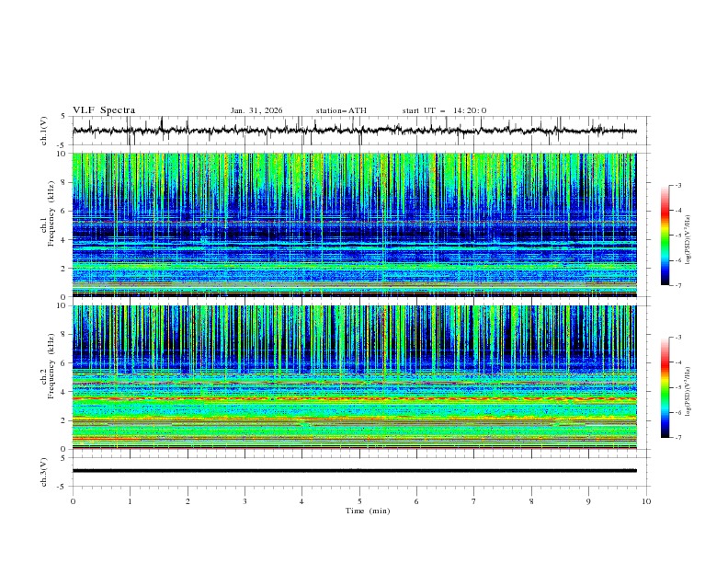This screenshot has width=728, height=563.
Task: Click time axis tick label '10'
Action: [646, 501]
